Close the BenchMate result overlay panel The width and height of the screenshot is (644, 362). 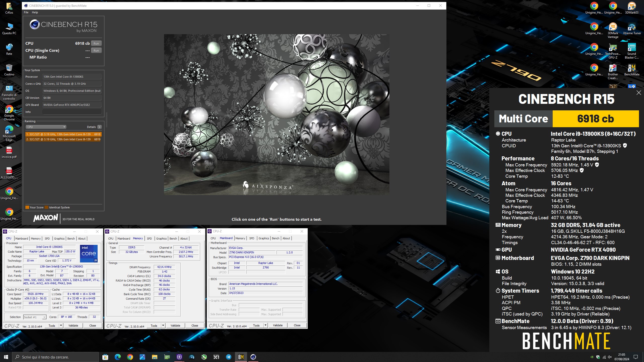[x=639, y=93]
